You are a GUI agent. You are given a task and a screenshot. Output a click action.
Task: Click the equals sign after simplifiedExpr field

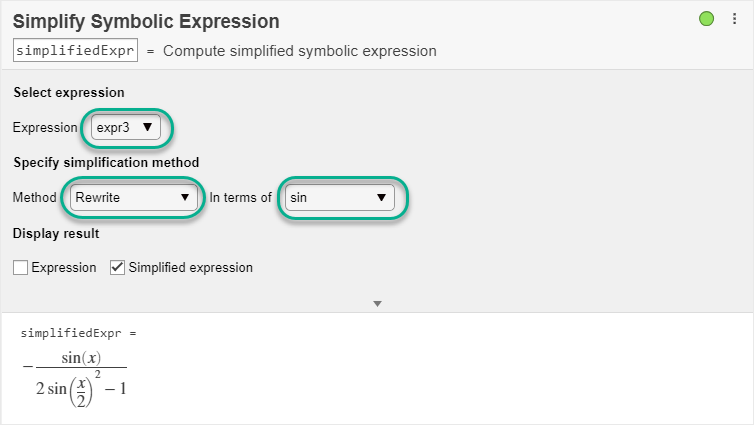[150, 51]
